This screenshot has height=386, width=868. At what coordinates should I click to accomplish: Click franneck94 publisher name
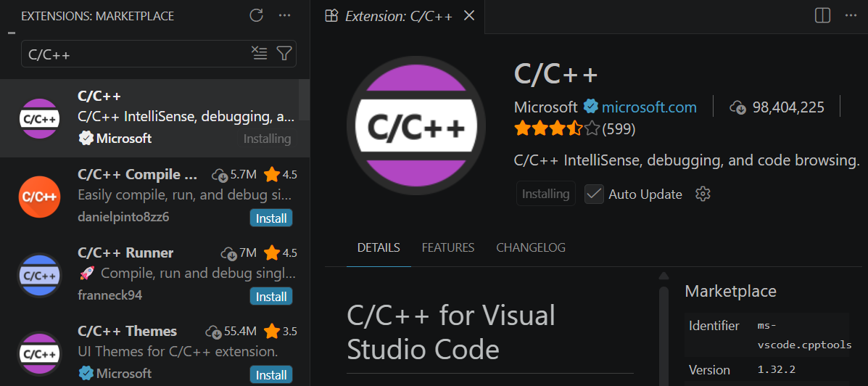[110, 295]
